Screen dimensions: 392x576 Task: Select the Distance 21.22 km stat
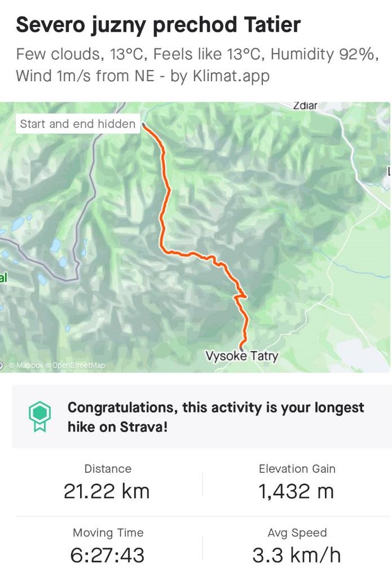coord(107,482)
